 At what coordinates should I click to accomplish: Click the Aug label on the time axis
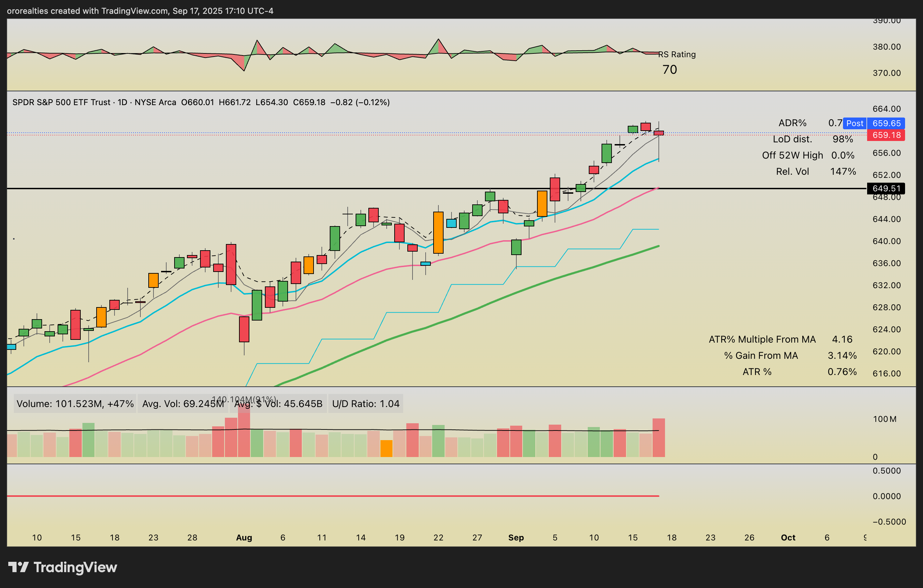244,537
